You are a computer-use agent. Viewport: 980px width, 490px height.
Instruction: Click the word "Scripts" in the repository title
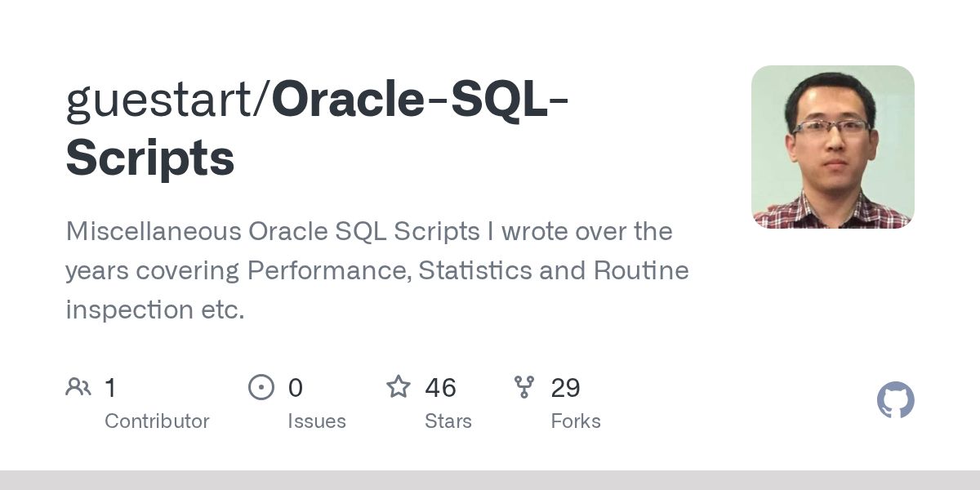coord(150,158)
